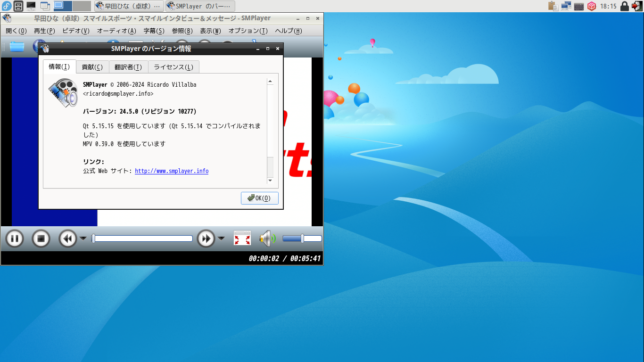The image size is (644, 362).
Task: Click the SMPlayer © 2006-2024 copyright line
Action: (140, 85)
